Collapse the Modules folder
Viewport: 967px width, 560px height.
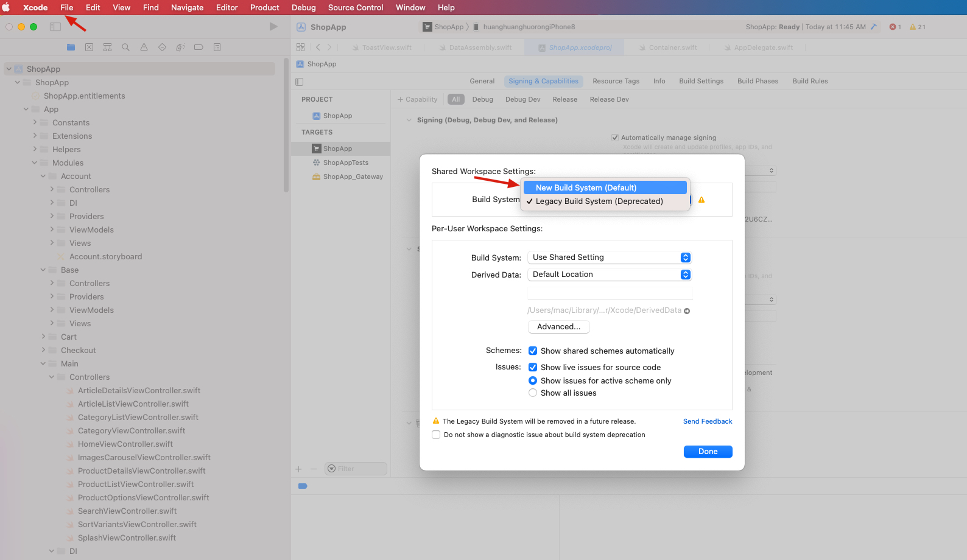tap(35, 163)
